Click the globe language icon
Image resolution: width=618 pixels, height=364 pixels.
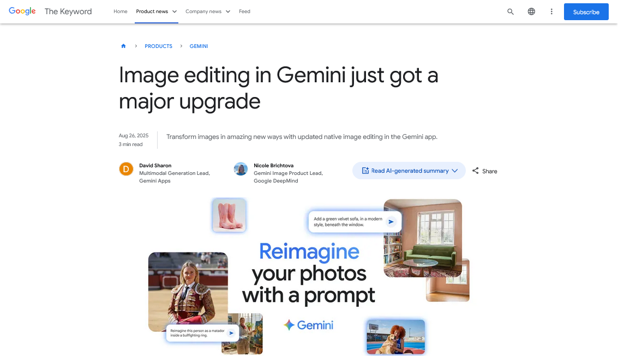531,12
